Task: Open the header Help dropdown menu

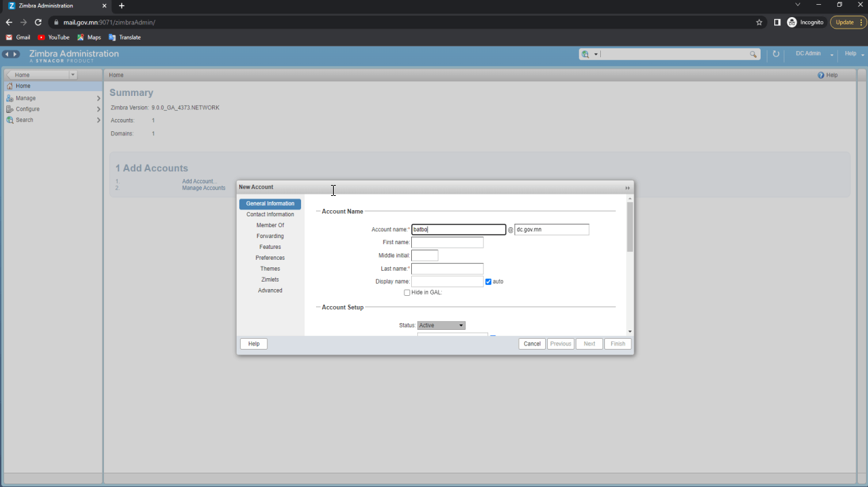Action: (854, 54)
